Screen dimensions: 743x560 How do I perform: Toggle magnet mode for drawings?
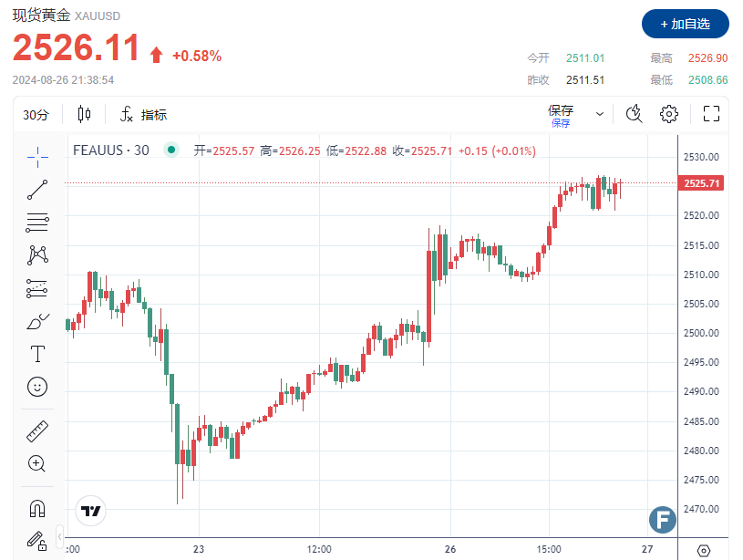coord(37,508)
